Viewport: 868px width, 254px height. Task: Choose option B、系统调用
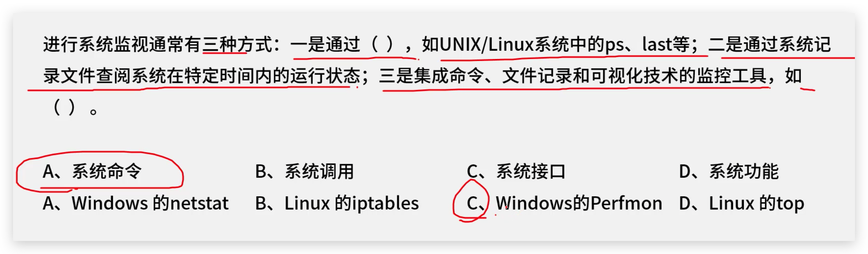click(304, 171)
